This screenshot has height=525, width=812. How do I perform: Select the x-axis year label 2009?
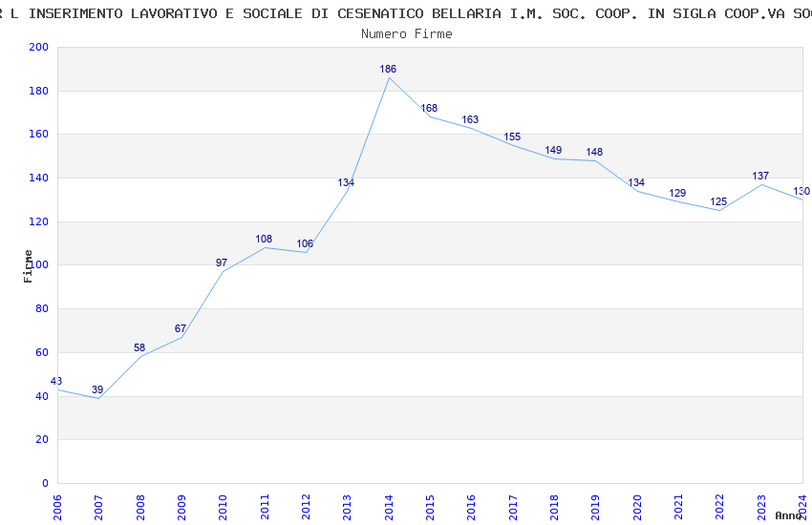182,508
